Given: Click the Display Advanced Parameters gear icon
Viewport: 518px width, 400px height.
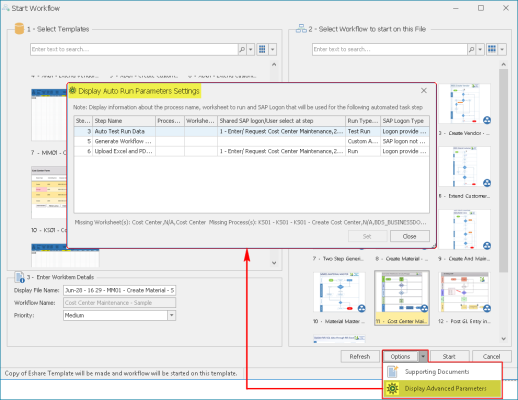Looking at the screenshot, I should pyautogui.click(x=393, y=388).
